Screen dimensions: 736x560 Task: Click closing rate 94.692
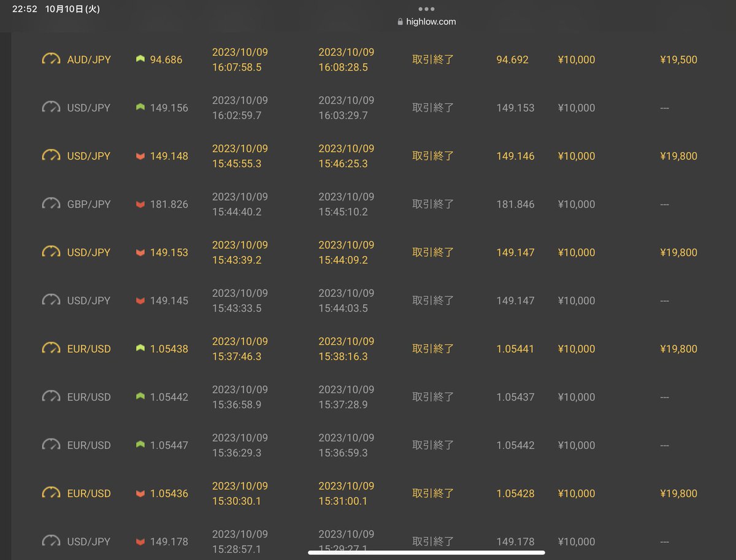point(512,59)
